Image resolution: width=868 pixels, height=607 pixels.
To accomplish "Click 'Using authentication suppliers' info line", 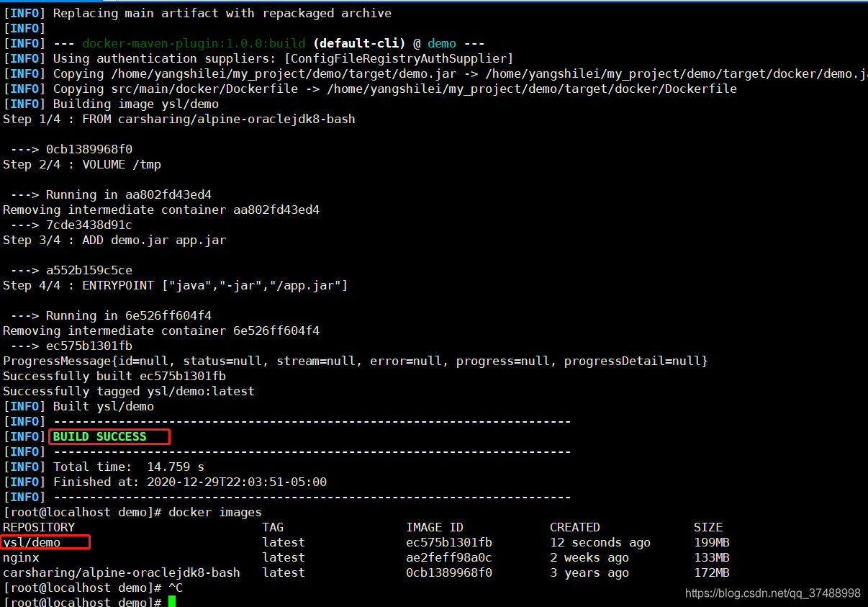I will [258, 58].
